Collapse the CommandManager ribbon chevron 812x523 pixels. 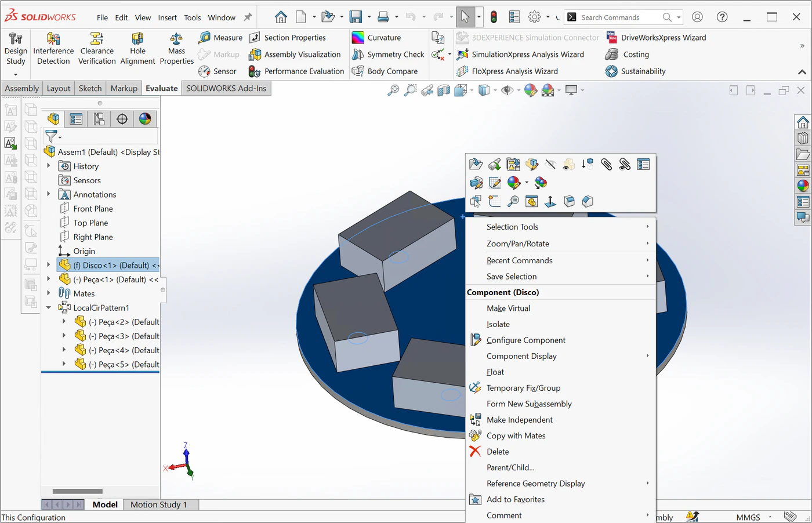coord(802,72)
